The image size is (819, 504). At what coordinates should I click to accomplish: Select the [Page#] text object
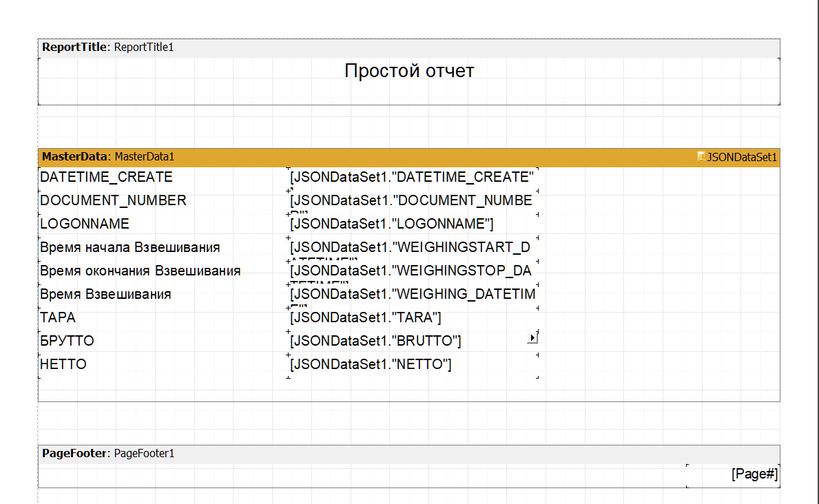coord(754,474)
